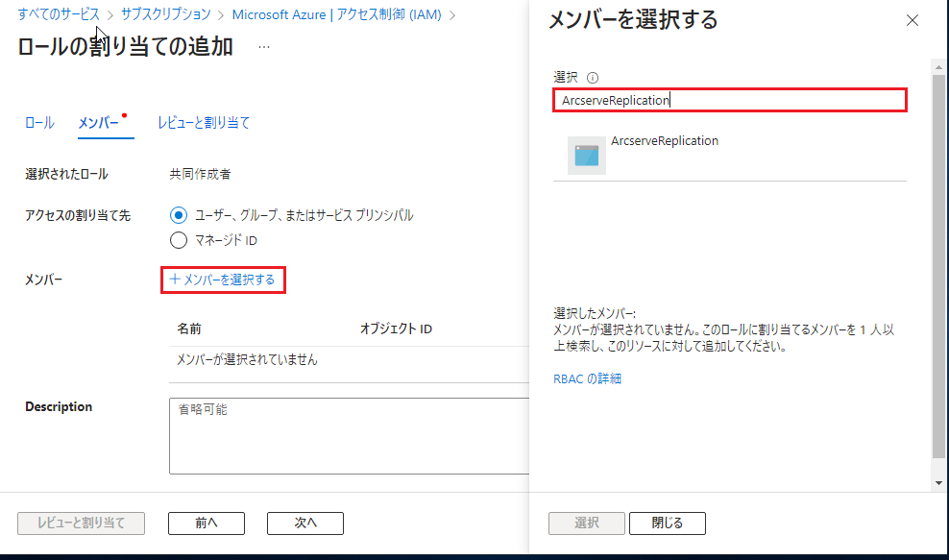The width and height of the screenshot is (949, 560).
Task: Open the RBAC の詳細 link
Action: pyautogui.click(x=587, y=379)
